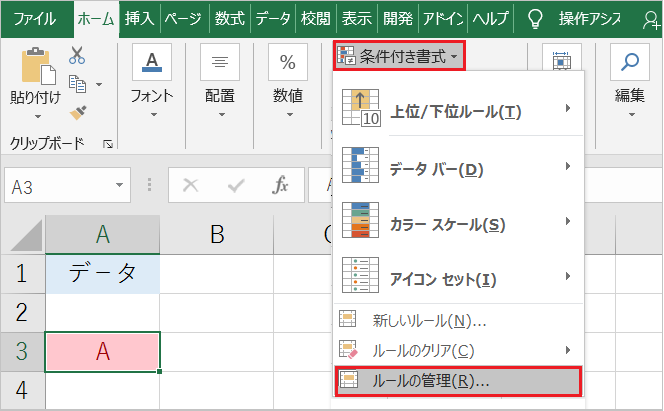Select row 1 header
This screenshot has width=664, height=411.
click(x=22, y=273)
